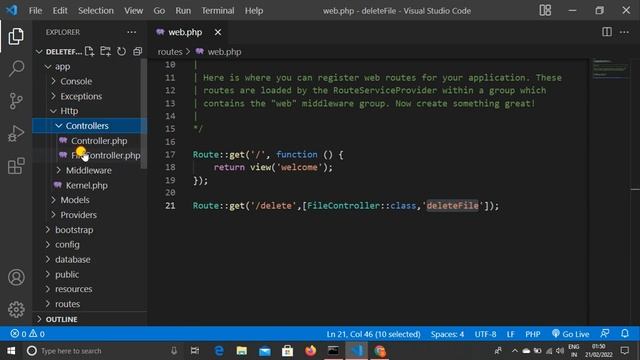The height and width of the screenshot is (360, 640).
Task: Expand the routes folder
Action: pyautogui.click(x=67, y=304)
